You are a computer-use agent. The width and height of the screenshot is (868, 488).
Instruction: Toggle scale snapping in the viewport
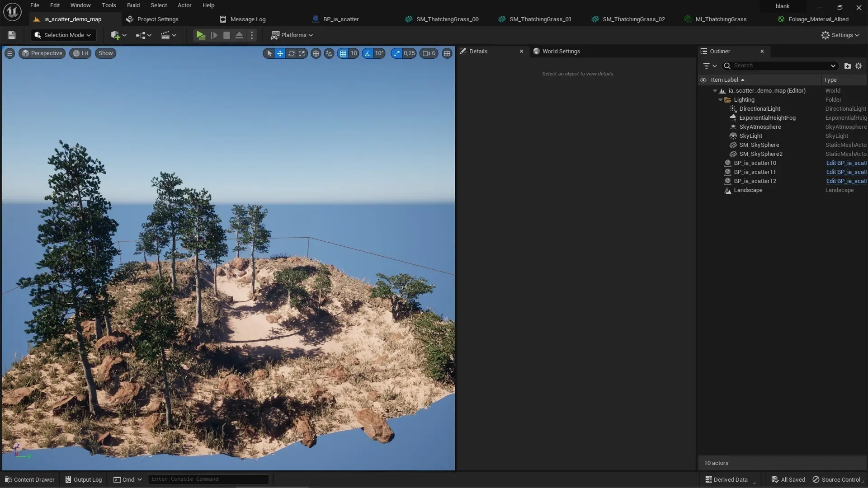pyautogui.click(x=396, y=53)
